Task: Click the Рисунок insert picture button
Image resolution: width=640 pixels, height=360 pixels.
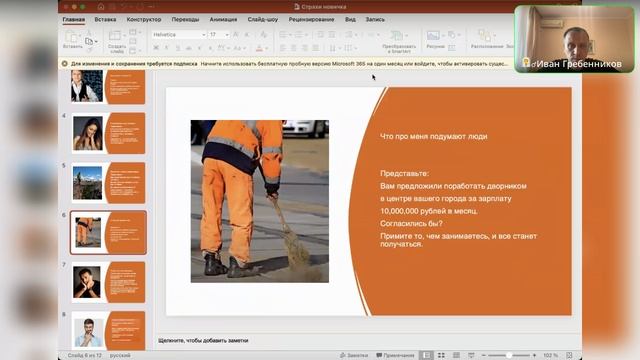Action: tap(435, 40)
